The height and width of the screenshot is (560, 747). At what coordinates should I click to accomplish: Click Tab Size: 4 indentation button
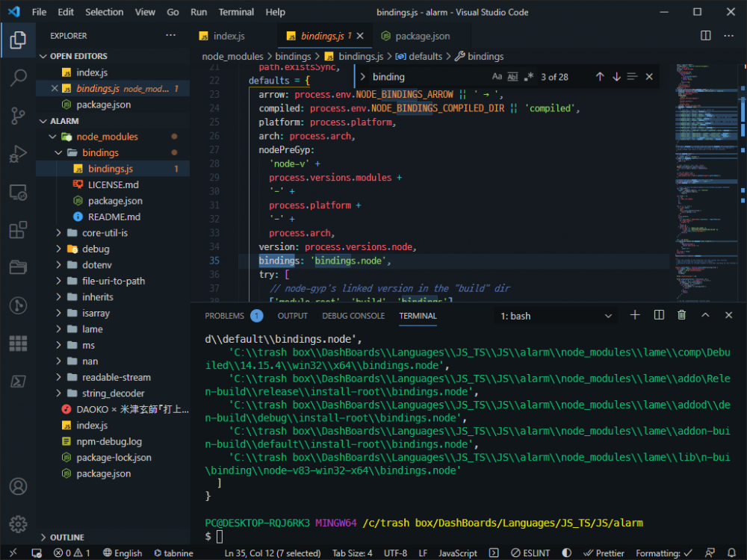coord(352,553)
